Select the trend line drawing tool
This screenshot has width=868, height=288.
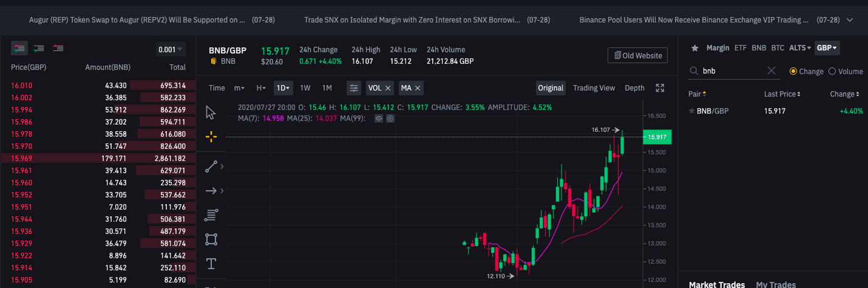tap(211, 166)
